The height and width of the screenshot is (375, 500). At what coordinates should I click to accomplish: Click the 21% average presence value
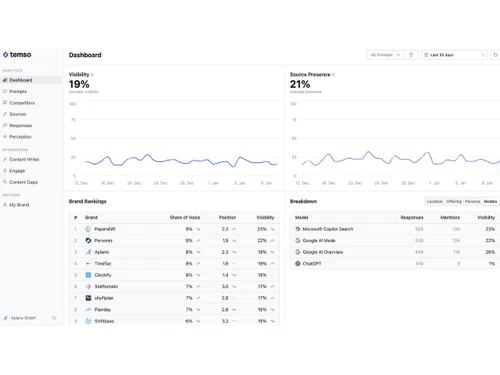pos(300,84)
